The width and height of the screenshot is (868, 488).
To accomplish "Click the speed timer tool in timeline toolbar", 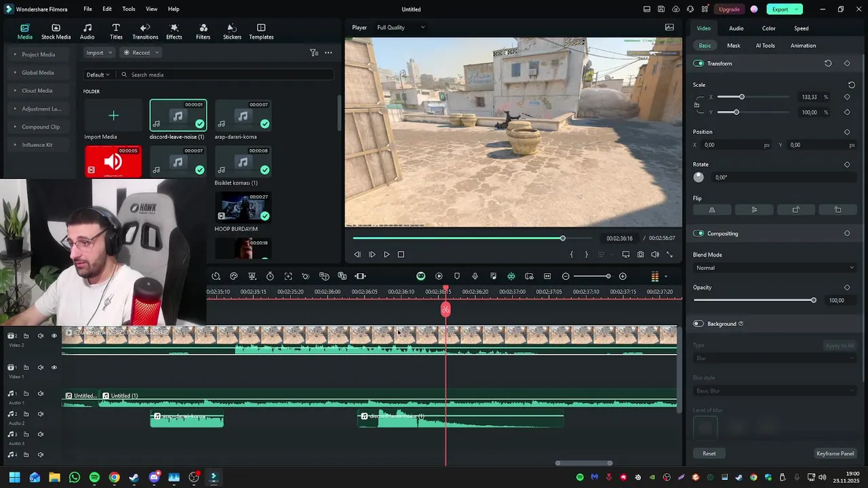I will (x=270, y=277).
